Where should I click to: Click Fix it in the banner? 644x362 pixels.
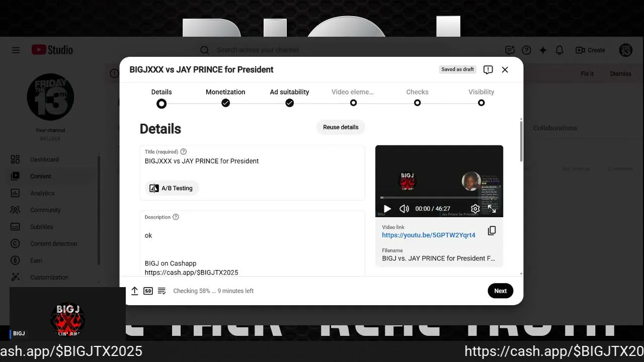[587, 73]
